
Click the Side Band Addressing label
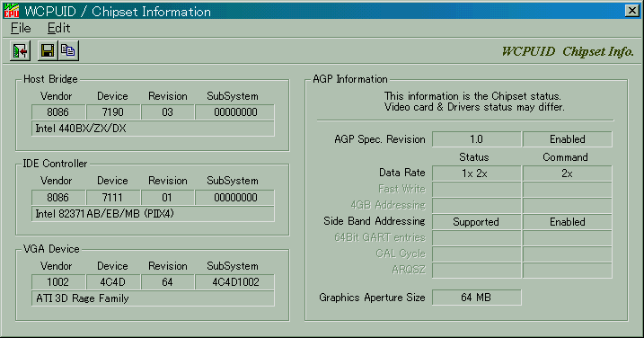tap(375, 221)
